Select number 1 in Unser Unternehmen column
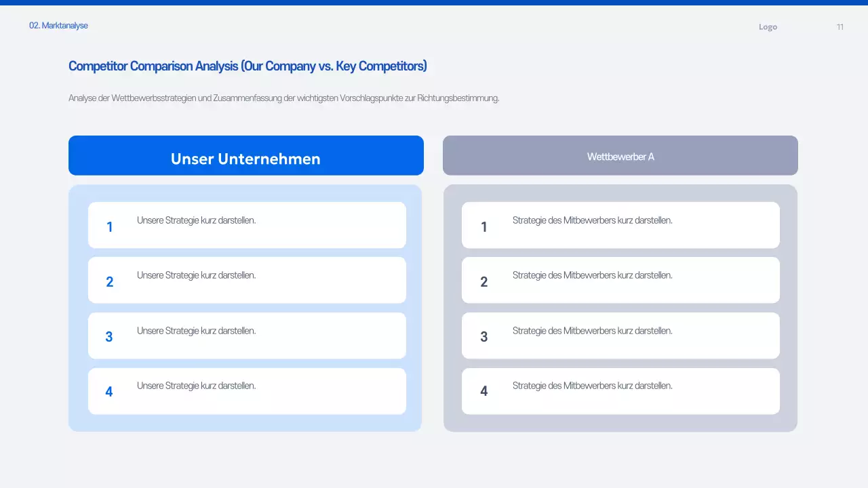 [109, 227]
